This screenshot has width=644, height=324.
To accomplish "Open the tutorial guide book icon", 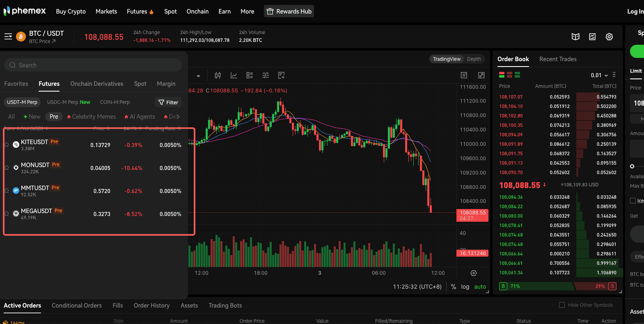I will click(575, 37).
